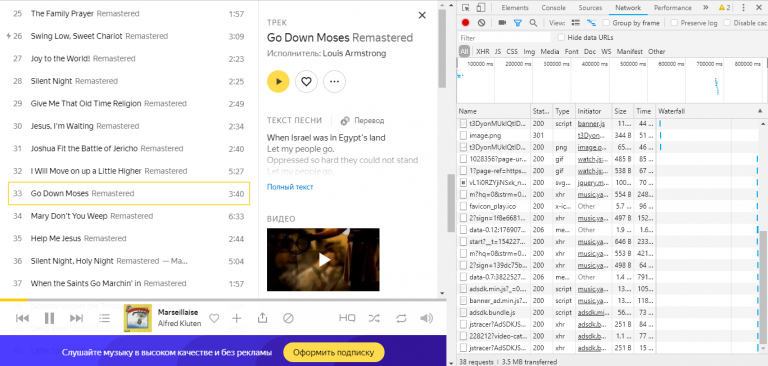Switch to Performance tab in DevTools
Viewport: 768px width, 366px height.
point(672,7)
